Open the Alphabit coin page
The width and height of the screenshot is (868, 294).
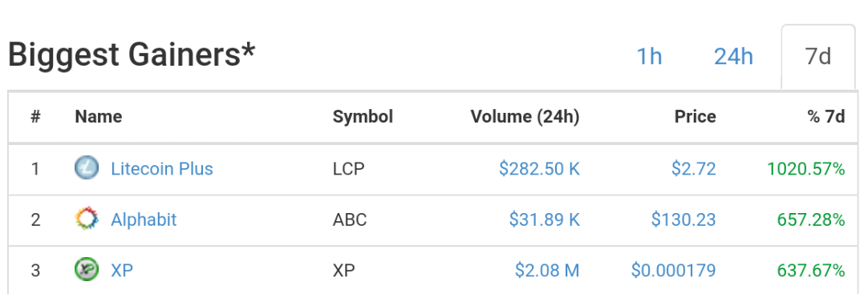pos(144,219)
